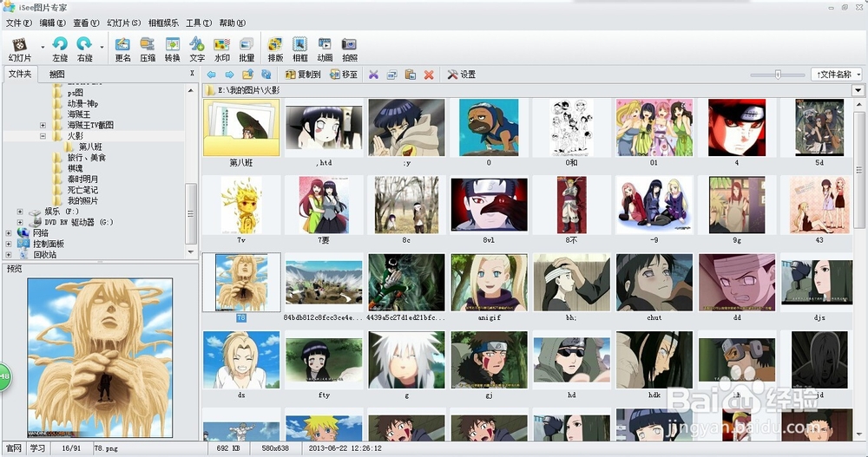The image size is (868, 457).
Task: Click the copy icon in navigation toolbar
Action: (392, 74)
